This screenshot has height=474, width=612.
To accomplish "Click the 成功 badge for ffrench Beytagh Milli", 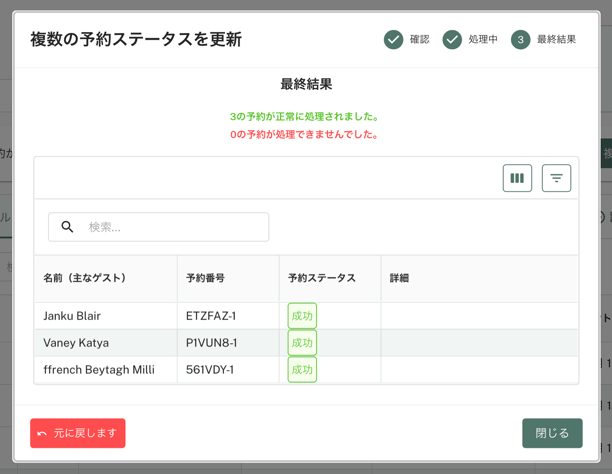I will pos(302,370).
